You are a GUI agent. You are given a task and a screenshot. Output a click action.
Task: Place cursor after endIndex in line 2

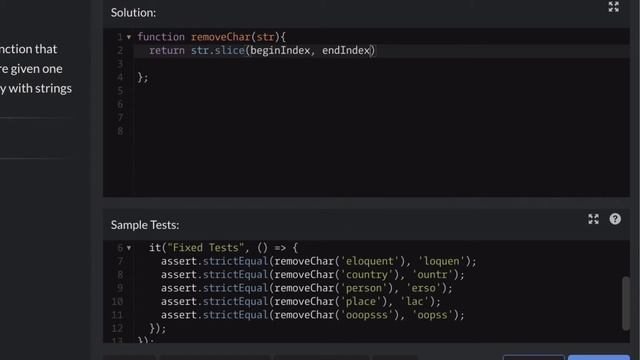371,51
